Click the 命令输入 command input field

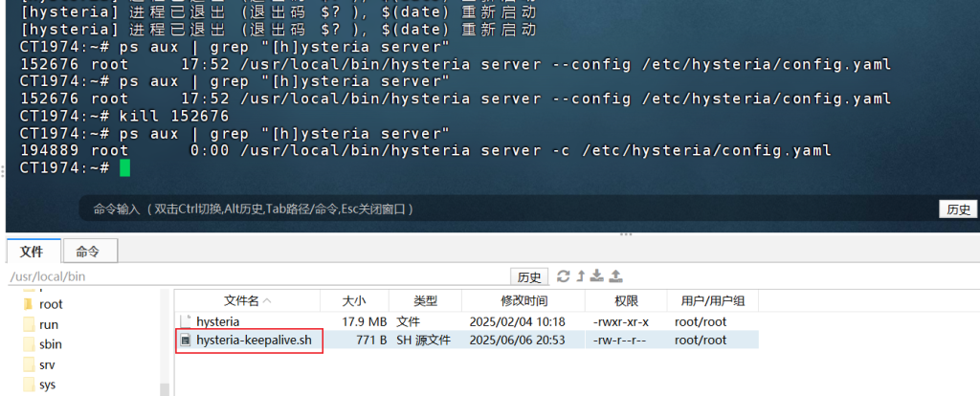click(479, 209)
